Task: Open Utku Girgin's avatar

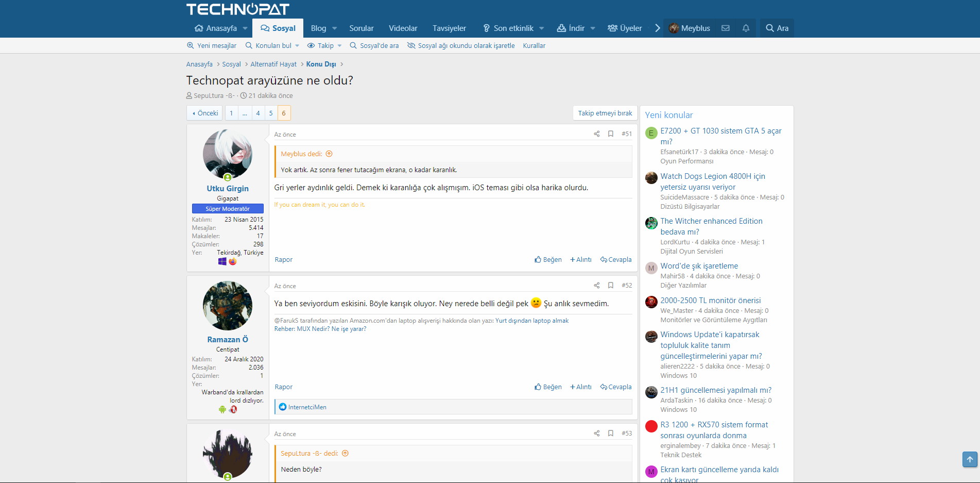Action: (228, 154)
